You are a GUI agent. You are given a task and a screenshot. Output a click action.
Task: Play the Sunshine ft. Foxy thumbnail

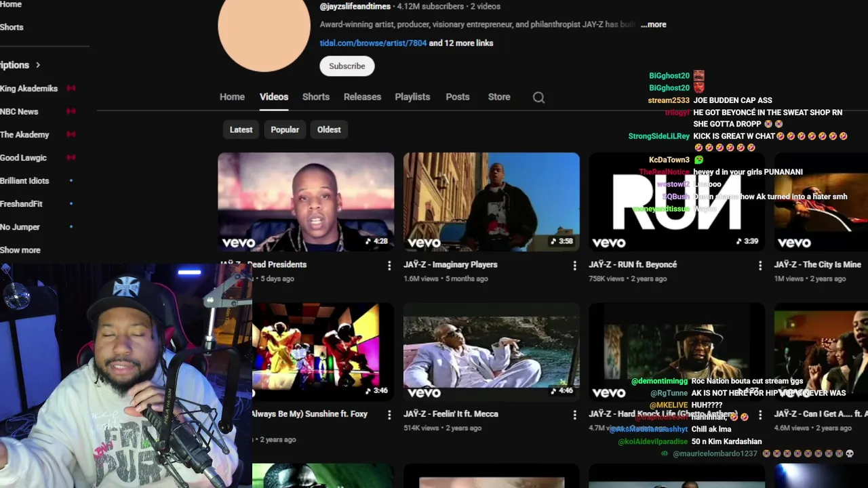323,351
